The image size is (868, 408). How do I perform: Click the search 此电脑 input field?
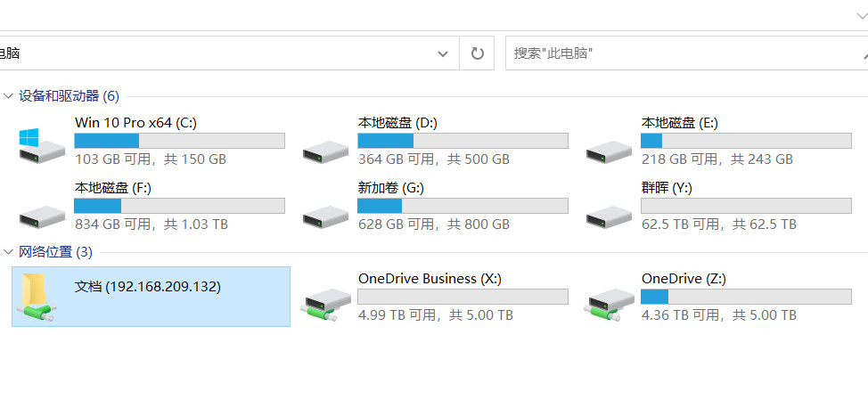pyautogui.click(x=686, y=53)
